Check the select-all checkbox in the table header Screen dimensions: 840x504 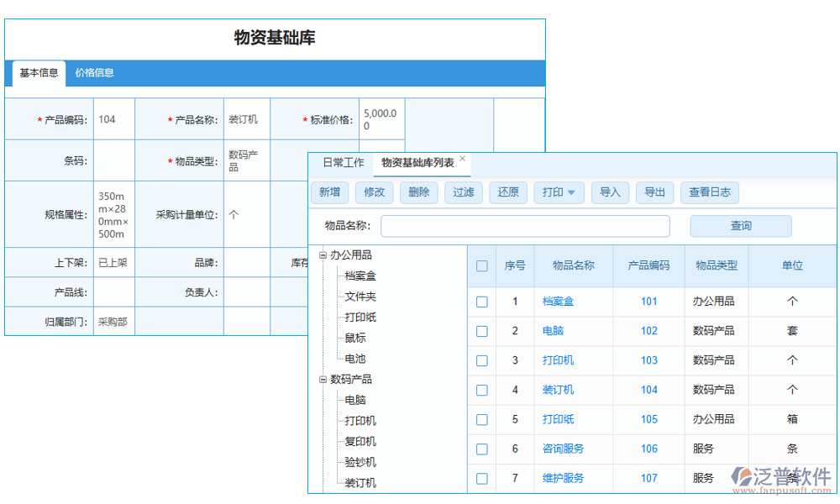click(481, 265)
